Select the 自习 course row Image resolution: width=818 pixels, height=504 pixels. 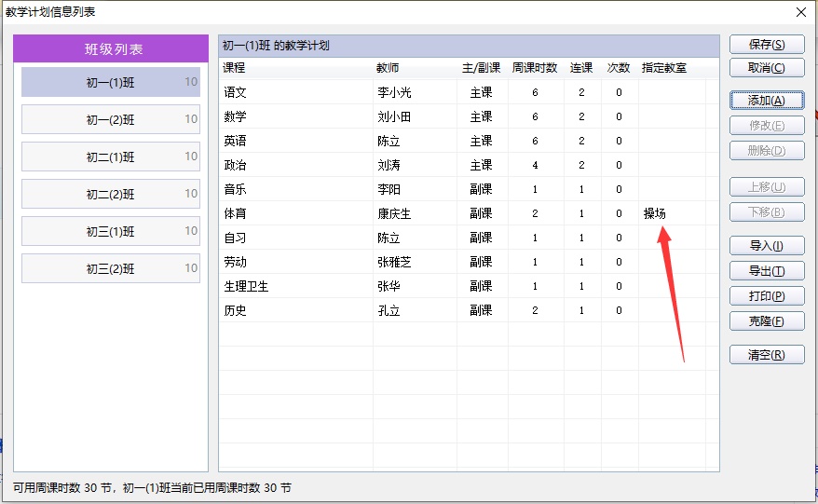pos(469,238)
